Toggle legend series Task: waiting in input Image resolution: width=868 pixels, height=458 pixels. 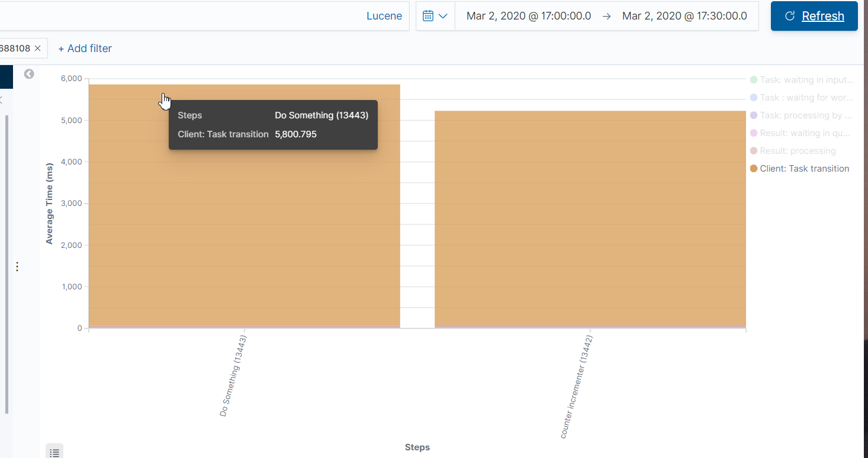pos(807,79)
